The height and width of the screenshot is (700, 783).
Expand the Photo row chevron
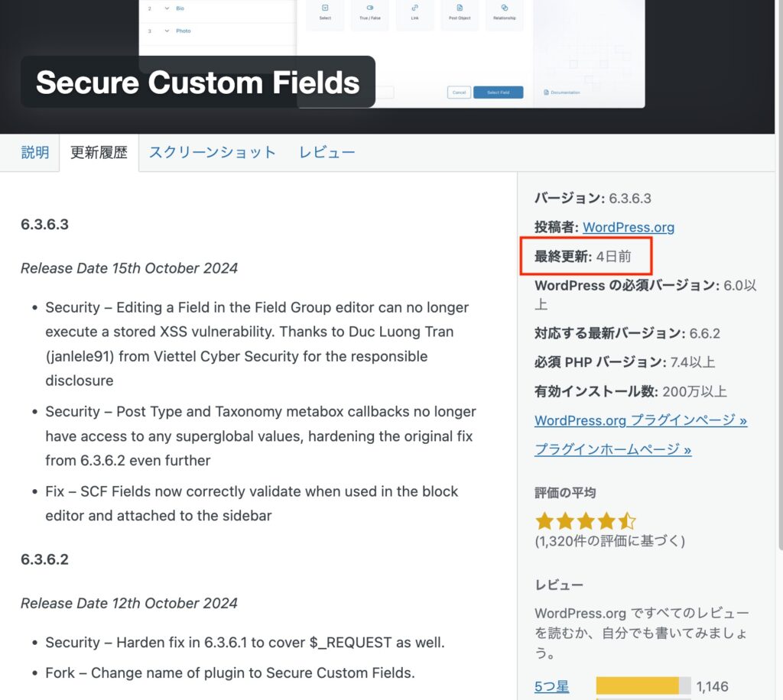[167, 31]
